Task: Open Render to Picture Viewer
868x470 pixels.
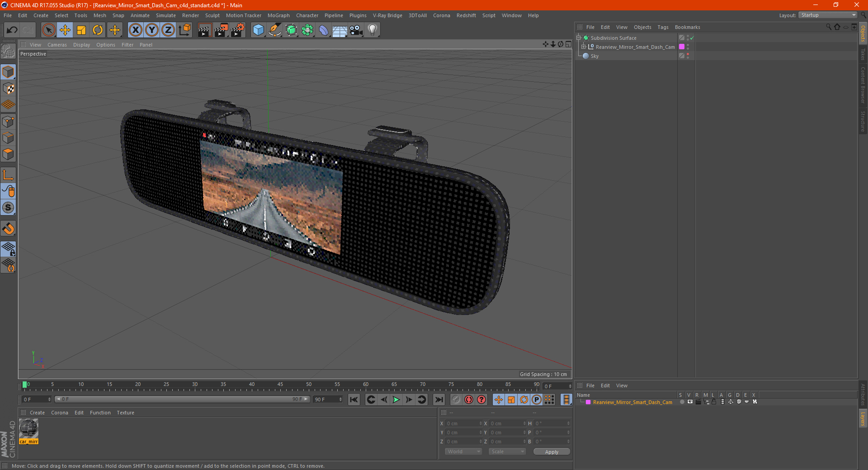Action: pyautogui.click(x=221, y=30)
